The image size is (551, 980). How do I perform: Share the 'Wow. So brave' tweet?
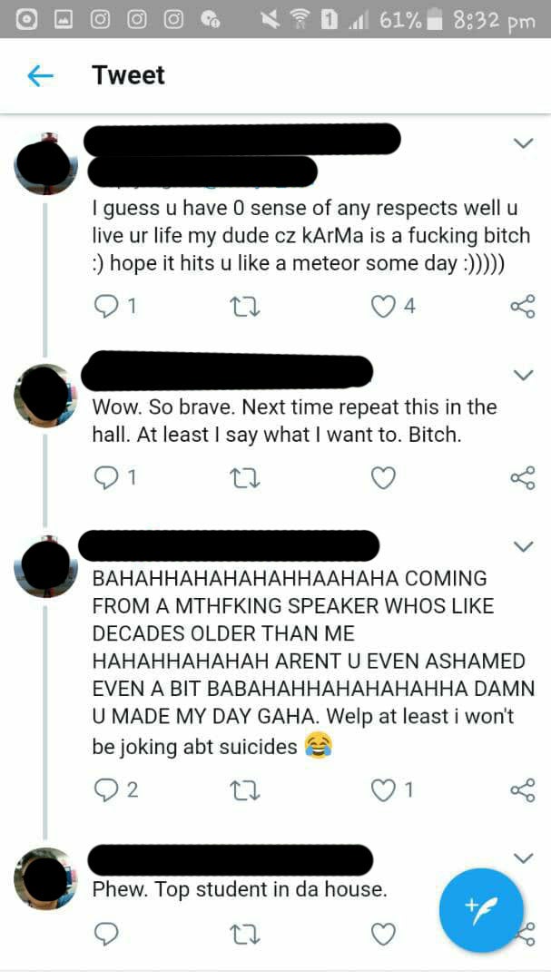523,478
